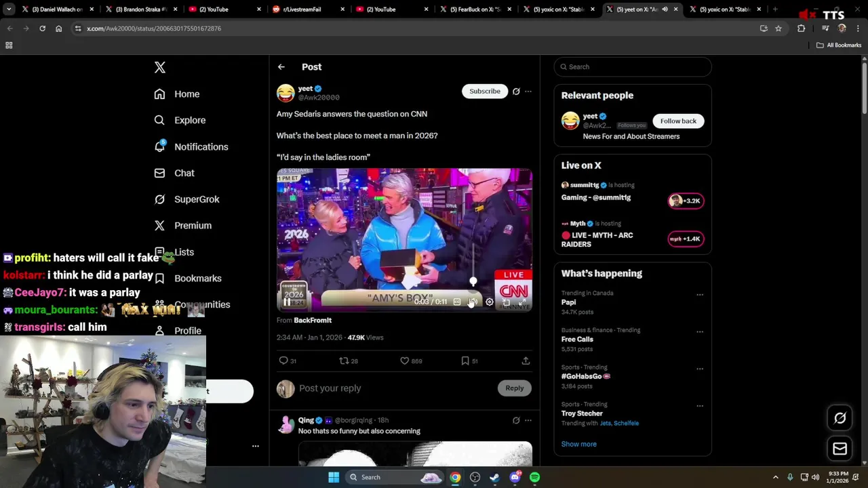Open video settings gear icon
868x488 pixels.
[490, 302]
